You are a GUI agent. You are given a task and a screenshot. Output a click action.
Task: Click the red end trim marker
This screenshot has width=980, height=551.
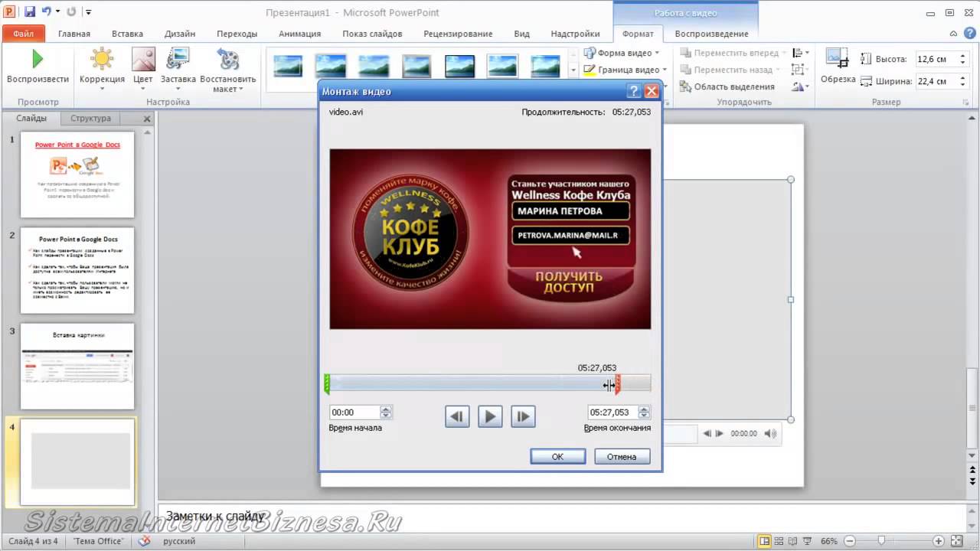click(x=618, y=383)
